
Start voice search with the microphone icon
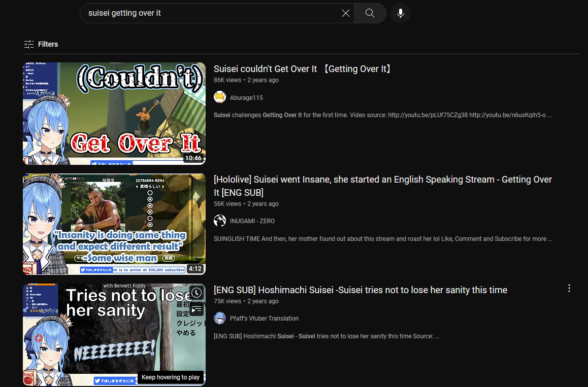pyautogui.click(x=401, y=13)
